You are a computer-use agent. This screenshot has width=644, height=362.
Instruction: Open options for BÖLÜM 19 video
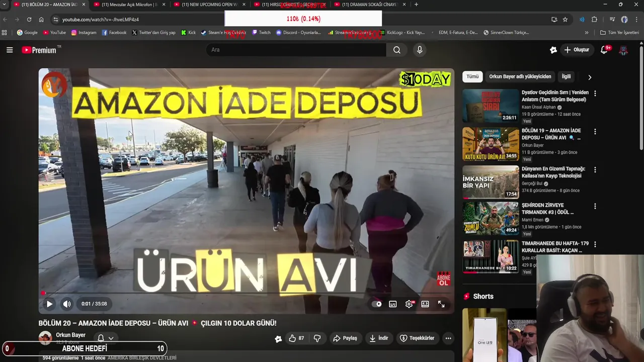coord(595,132)
